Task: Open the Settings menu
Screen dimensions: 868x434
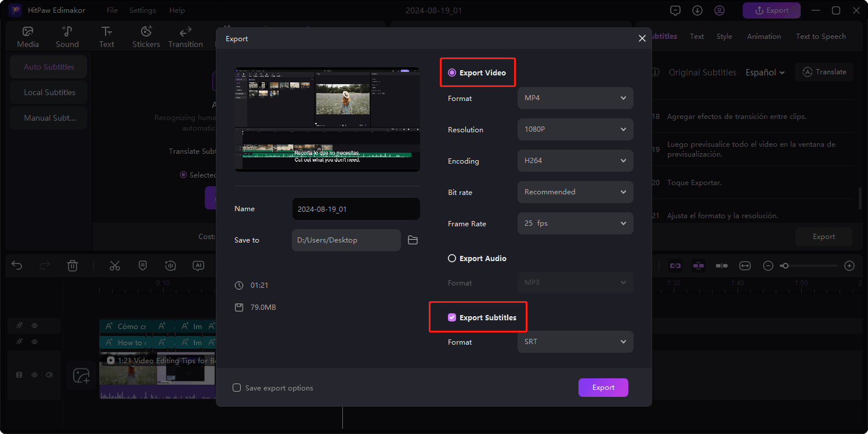Action: pyautogui.click(x=142, y=10)
